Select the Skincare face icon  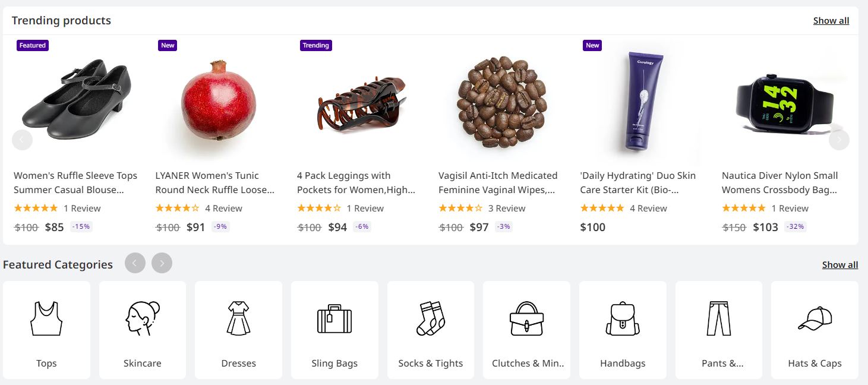[x=143, y=318]
